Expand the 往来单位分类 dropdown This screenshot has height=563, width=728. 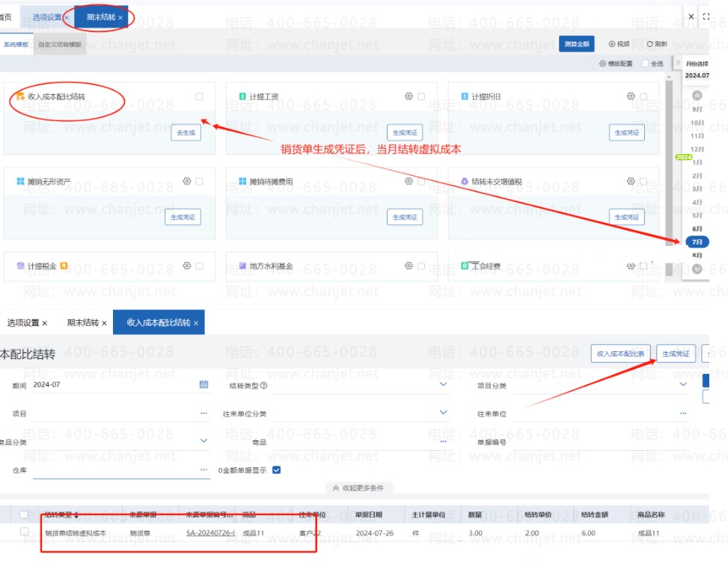point(444,413)
